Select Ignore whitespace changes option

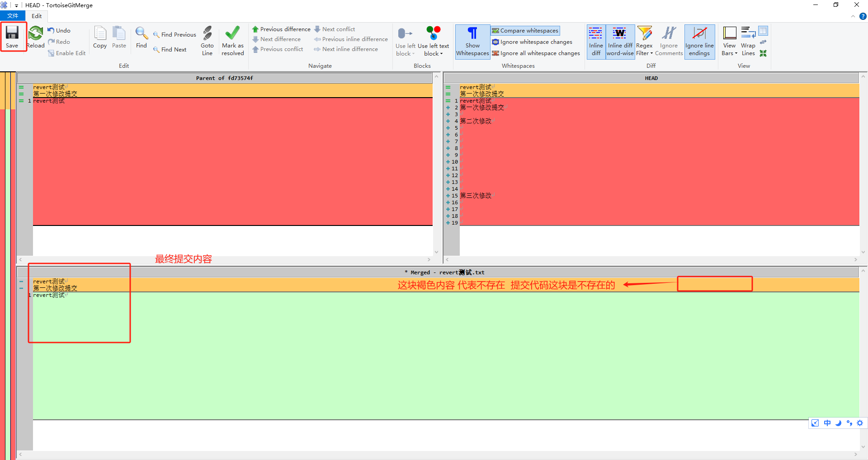(532, 42)
